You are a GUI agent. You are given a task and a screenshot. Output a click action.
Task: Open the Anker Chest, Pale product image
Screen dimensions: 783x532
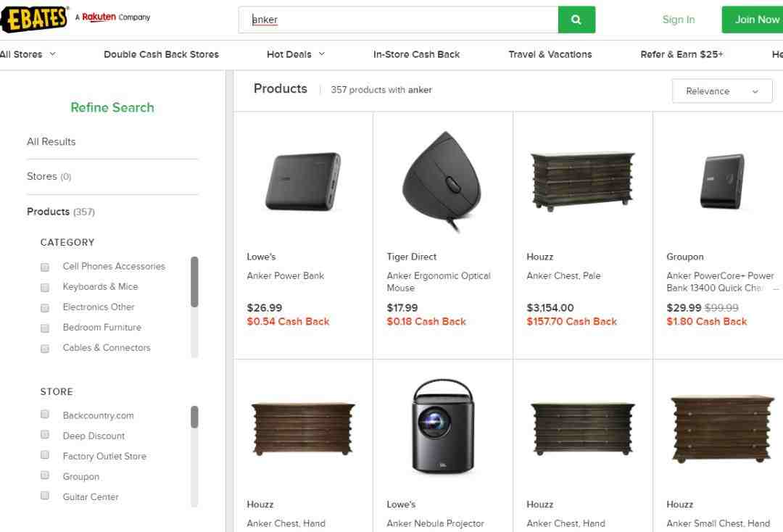coord(582,181)
